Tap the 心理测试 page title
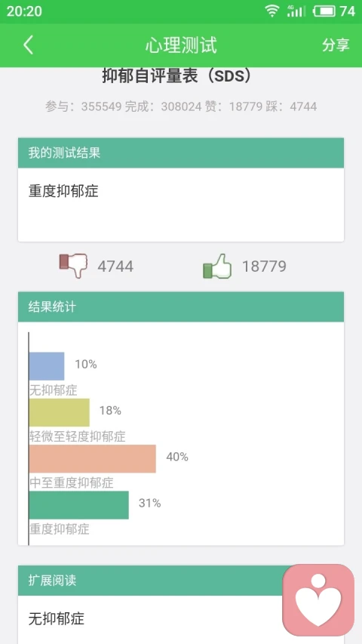 point(181,45)
